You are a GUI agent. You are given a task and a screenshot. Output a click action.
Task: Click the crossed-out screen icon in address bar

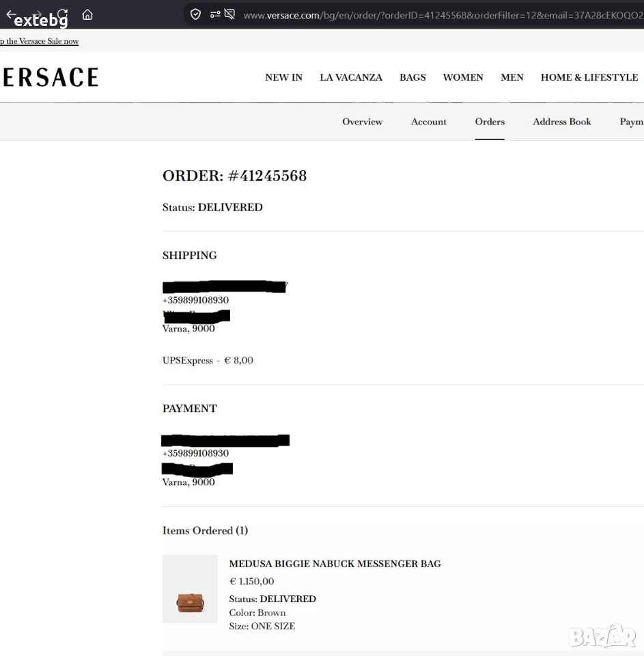(x=229, y=14)
